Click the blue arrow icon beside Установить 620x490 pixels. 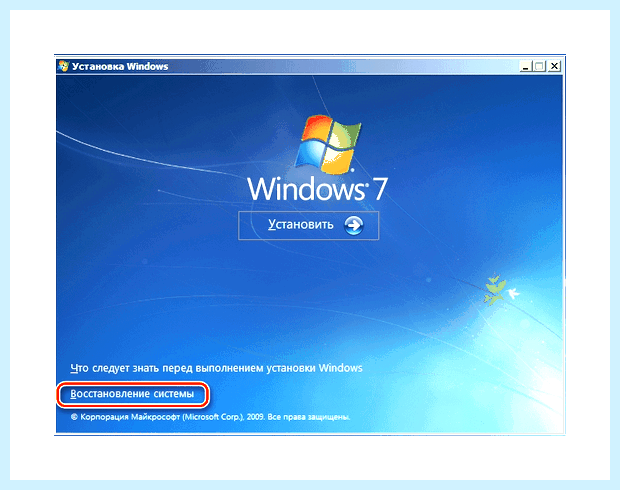click(353, 225)
